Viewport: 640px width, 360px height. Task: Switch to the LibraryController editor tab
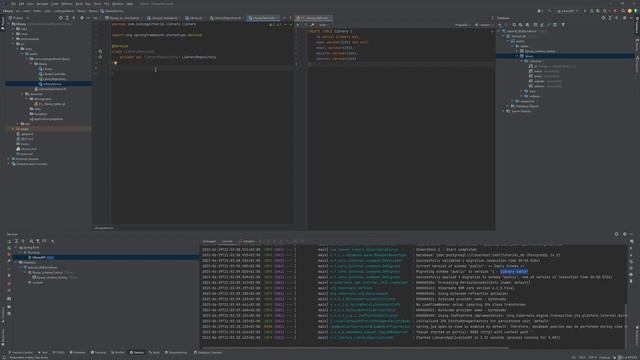tap(162, 18)
